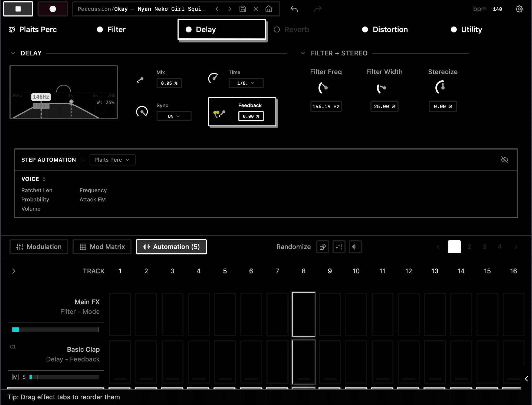Open the settings gear icon
This screenshot has width=532, height=405.
coord(519,9)
